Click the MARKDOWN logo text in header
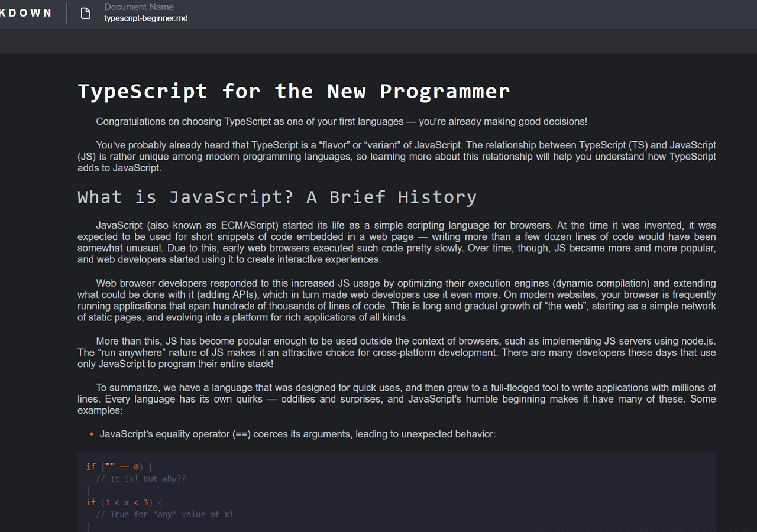757x532 pixels. pyautogui.click(x=25, y=13)
